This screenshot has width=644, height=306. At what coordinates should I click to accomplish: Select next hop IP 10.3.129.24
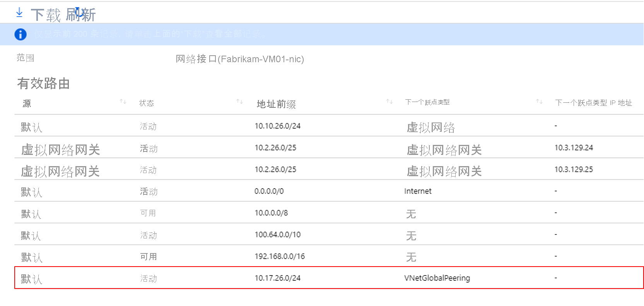click(x=574, y=148)
